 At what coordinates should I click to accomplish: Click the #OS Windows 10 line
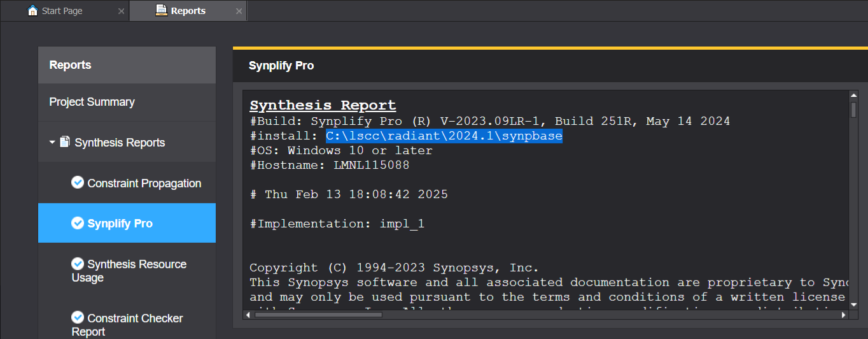coord(341,150)
